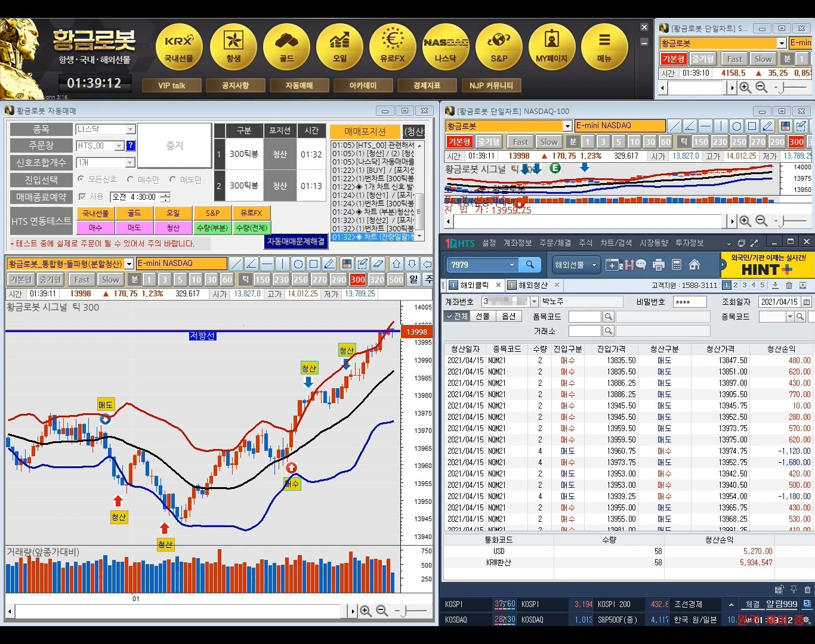Switch to 해외청산 tab
The height and width of the screenshot is (644, 815).
[533, 285]
